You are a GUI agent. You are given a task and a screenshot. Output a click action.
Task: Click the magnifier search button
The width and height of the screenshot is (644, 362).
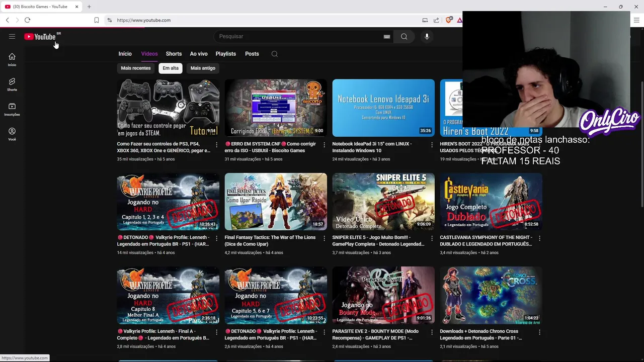coord(404,36)
